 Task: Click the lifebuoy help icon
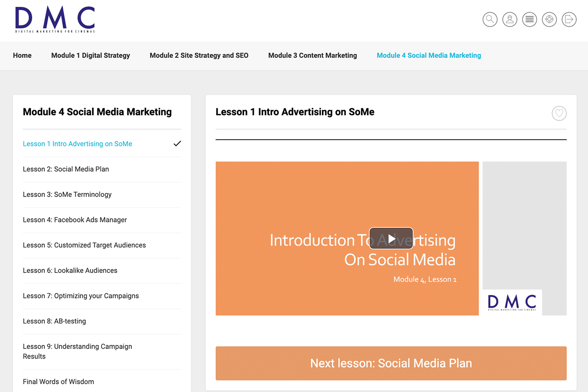(x=549, y=20)
